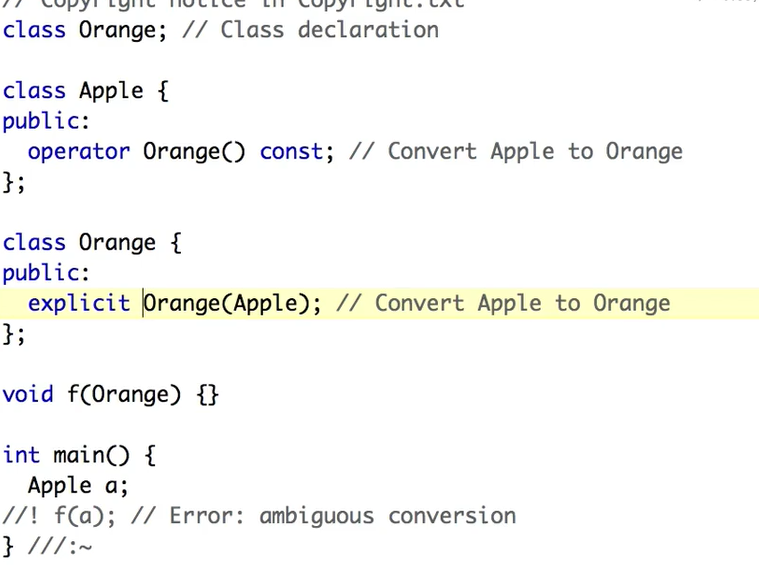Click the 'int' keyword before main
Viewport: 759px width, 577px height.
(x=21, y=455)
